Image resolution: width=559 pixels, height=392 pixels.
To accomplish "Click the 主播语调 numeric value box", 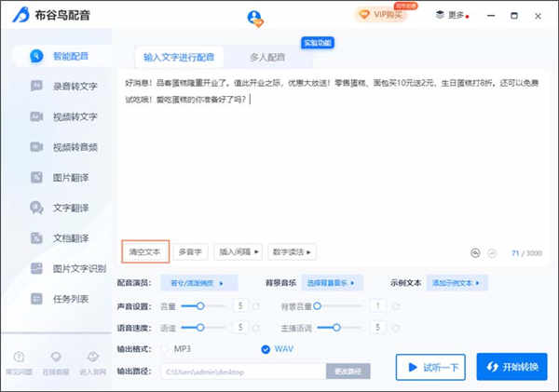I will (x=377, y=327).
